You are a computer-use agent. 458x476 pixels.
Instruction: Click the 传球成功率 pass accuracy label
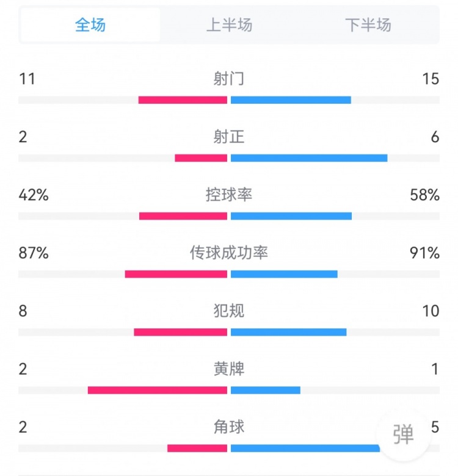[x=229, y=253]
